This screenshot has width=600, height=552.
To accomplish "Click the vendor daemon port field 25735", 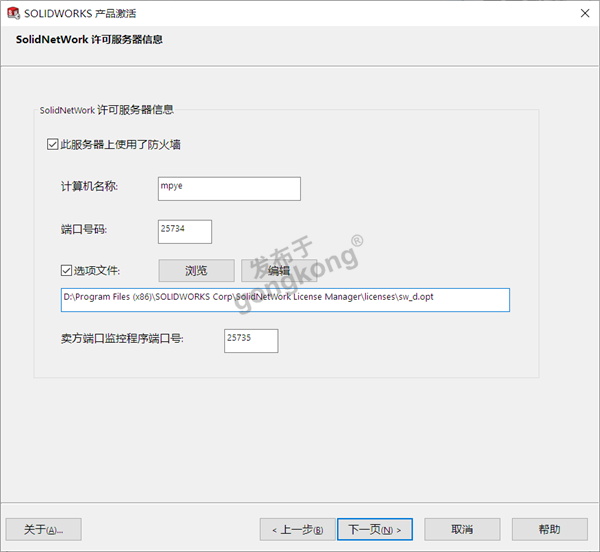I will click(251, 341).
